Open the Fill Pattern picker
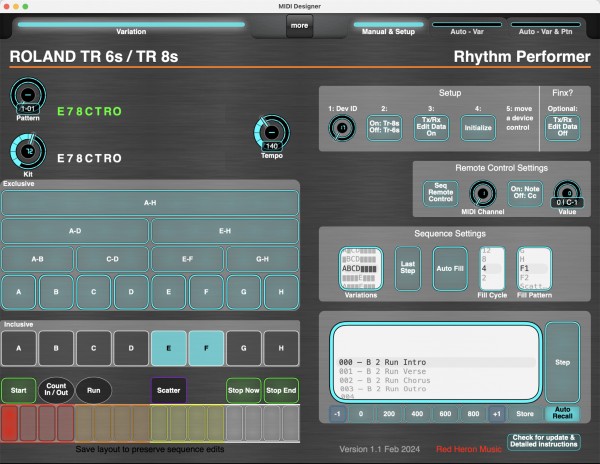 point(534,269)
